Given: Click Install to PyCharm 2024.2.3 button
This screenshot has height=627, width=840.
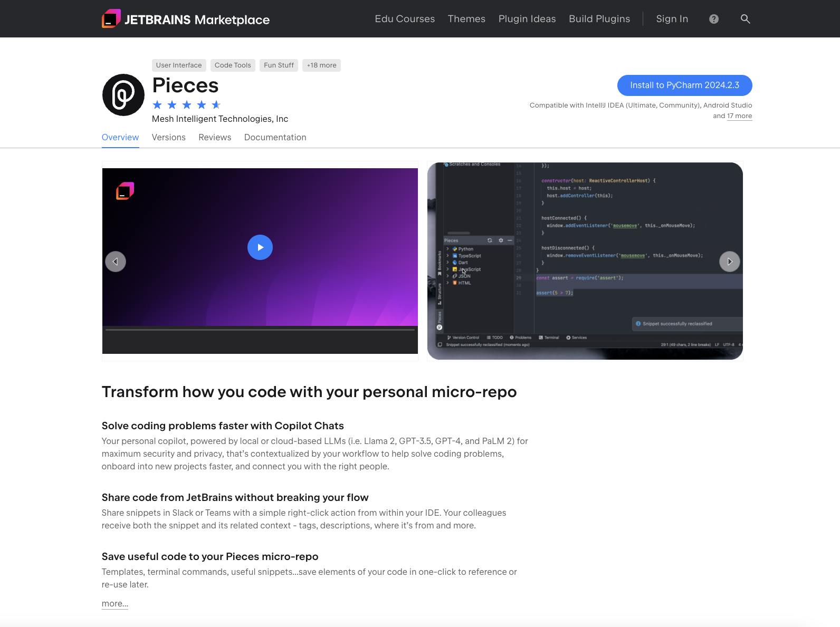Looking at the screenshot, I should (x=684, y=85).
